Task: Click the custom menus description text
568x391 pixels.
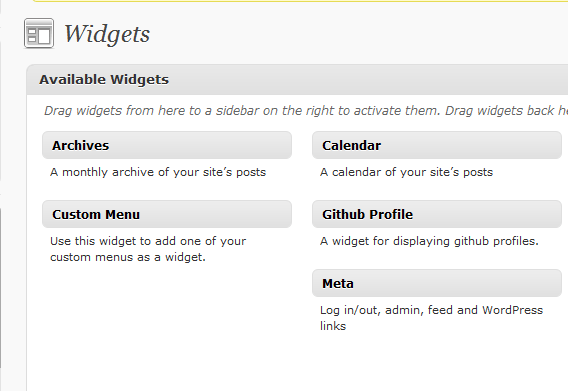Action: pos(148,249)
